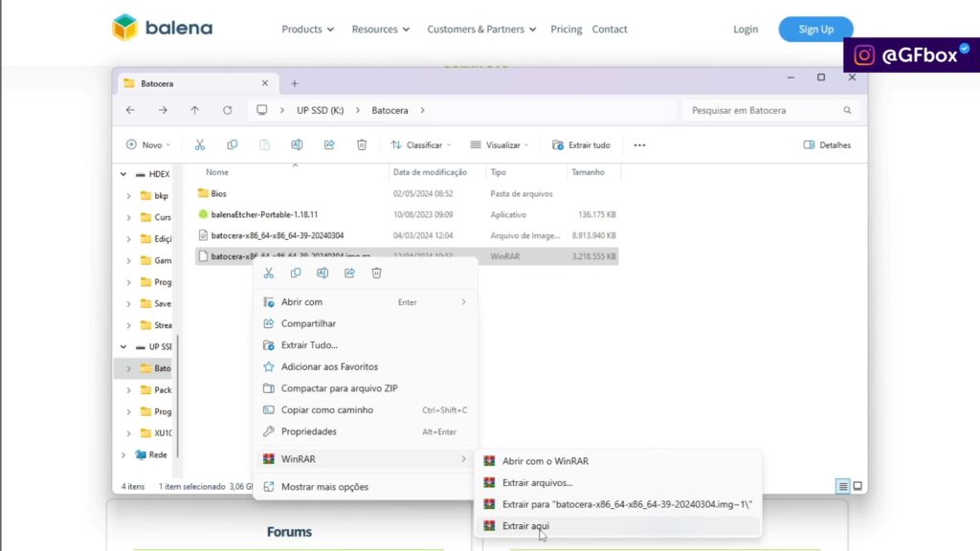The image size is (980, 551).
Task: Click Extrair tudo toolbar button
Action: point(581,145)
